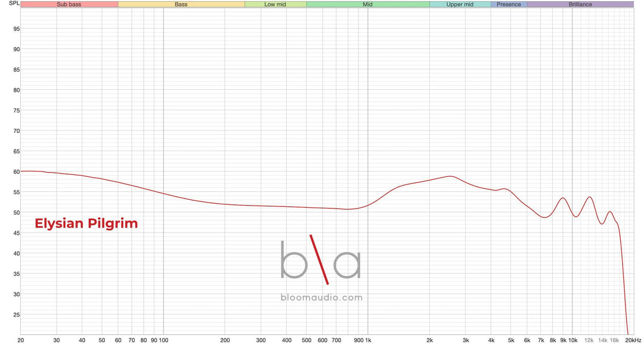Click the SPL axis label
This screenshot has width=644, height=345.
(14, 4)
